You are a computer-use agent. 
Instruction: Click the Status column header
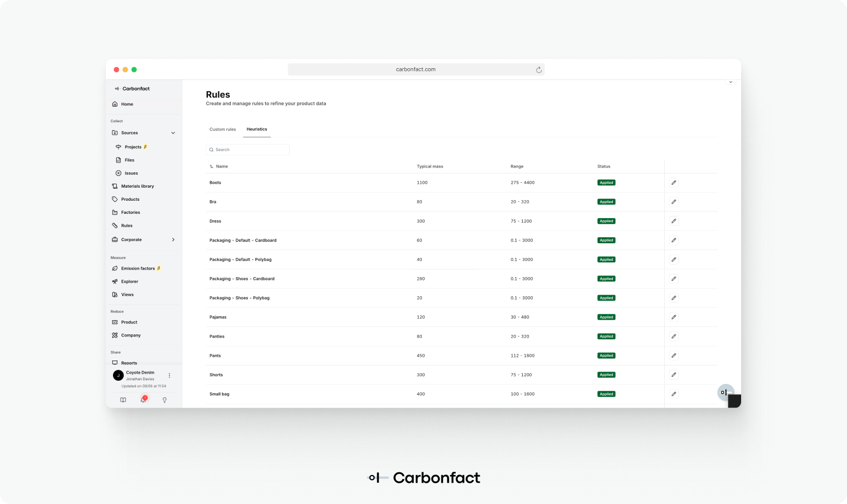pos(604,166)
